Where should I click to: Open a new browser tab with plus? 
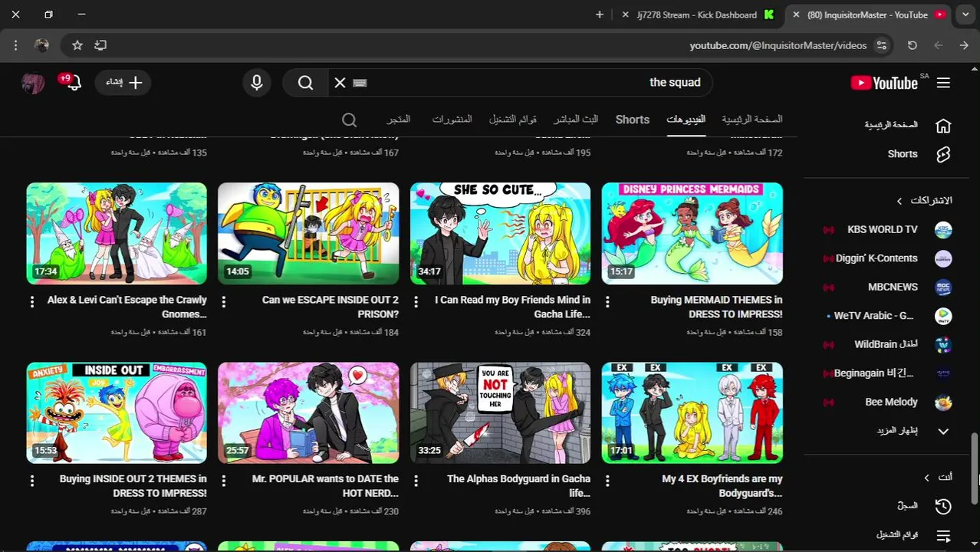click(x=600, y=15)
